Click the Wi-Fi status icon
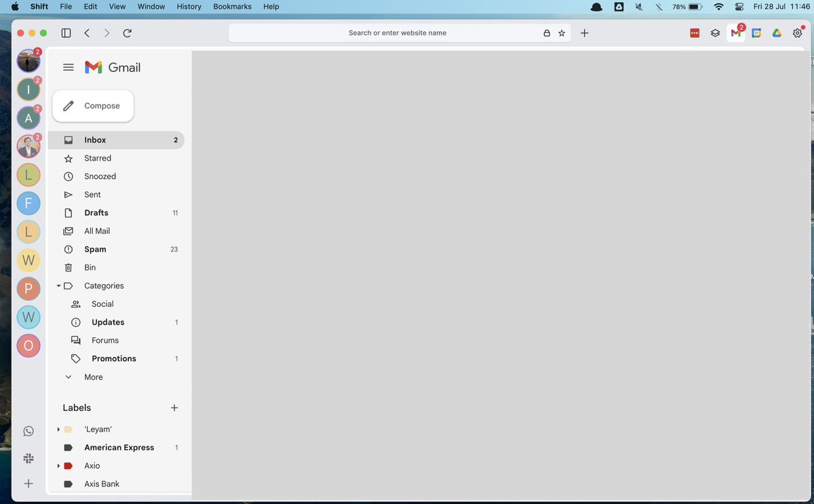The width and height of the screenshot is (814, 504). [719, 6]
